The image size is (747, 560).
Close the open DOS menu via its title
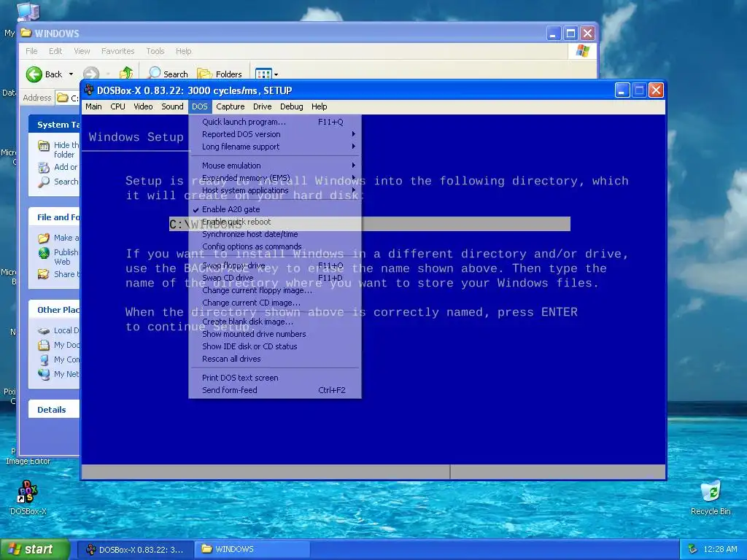200,106
